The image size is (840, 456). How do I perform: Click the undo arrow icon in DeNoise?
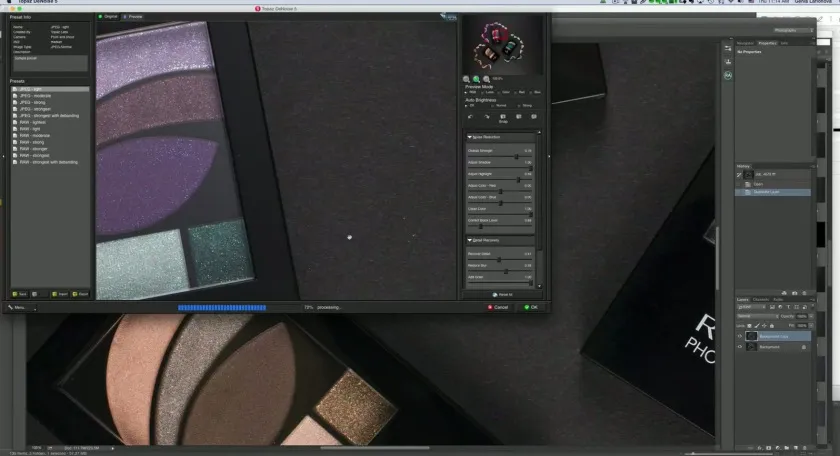(472, 117)
